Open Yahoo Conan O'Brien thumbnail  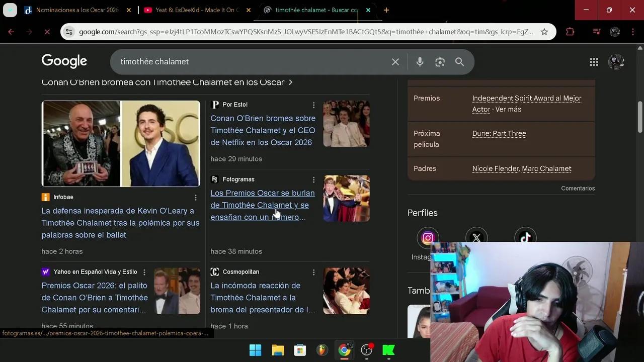click(x=177, y=291)
